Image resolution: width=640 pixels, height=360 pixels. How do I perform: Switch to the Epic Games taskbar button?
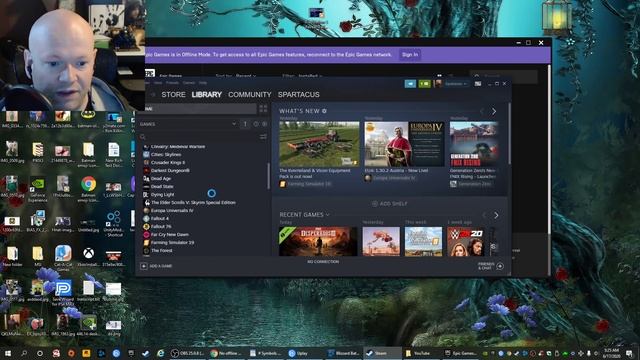pos(461,353)
